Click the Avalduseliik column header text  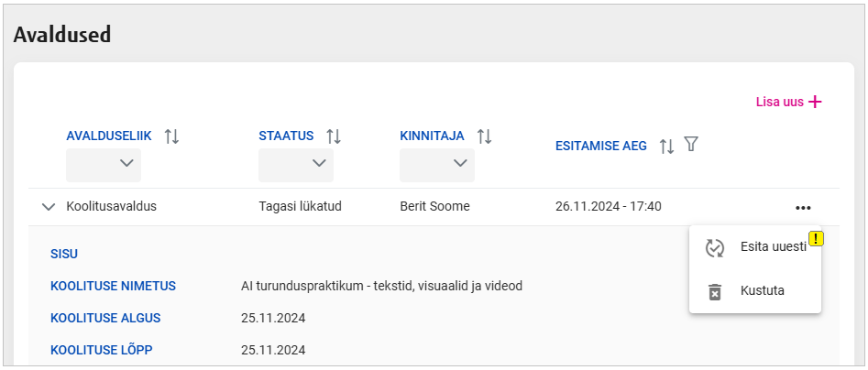[x=108, y=136]
